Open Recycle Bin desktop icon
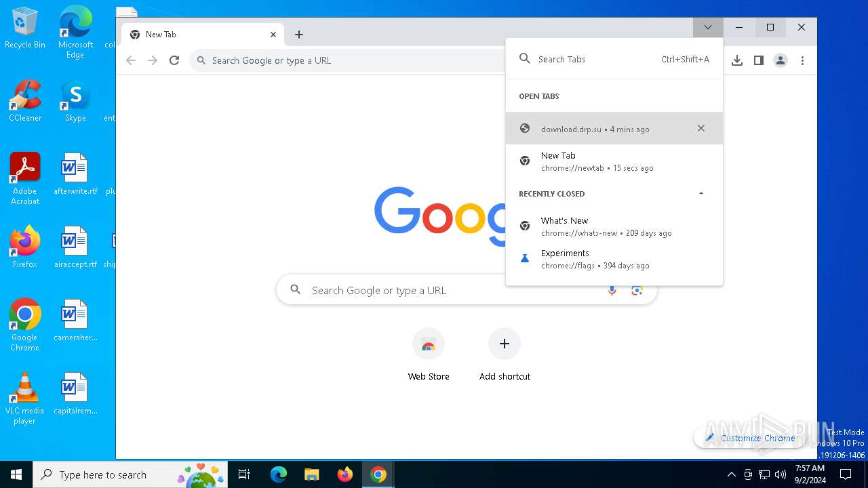This screenshot has height=488, width=868. (x=25, y=28)
